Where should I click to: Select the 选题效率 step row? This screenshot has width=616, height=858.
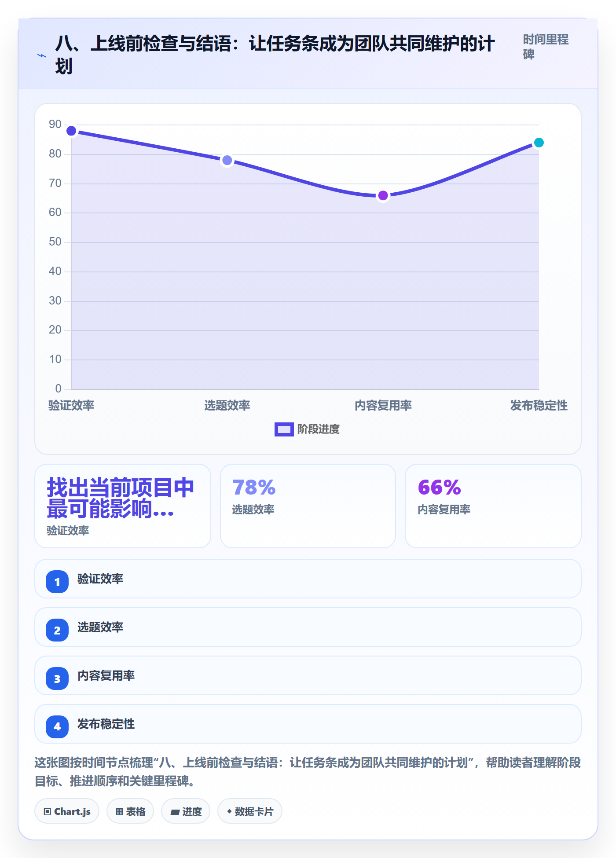tap(308, 627)
